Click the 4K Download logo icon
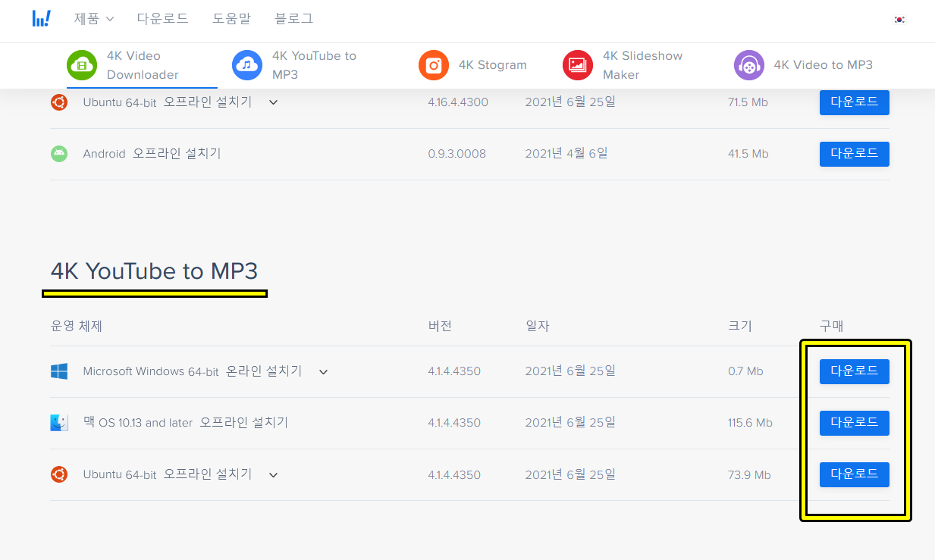This screenshot has width=935, height=560. (x=42, y=18)
